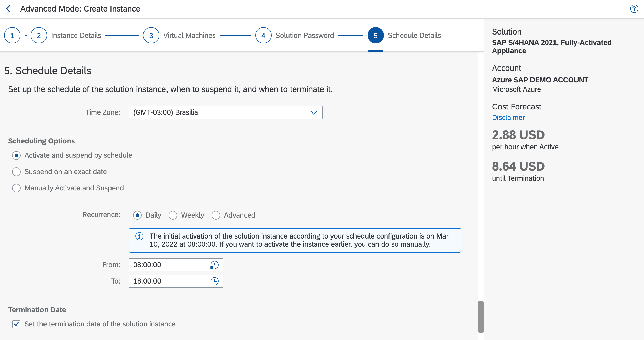The image size is (644, 340).
Task: Open the clock picker for the To time
Action: 214,281
